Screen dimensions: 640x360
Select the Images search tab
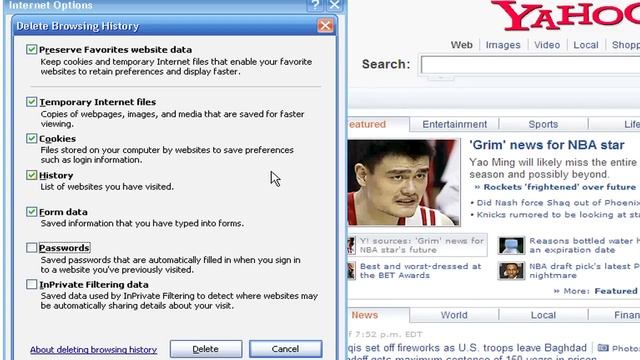click(x=503, y=45)
